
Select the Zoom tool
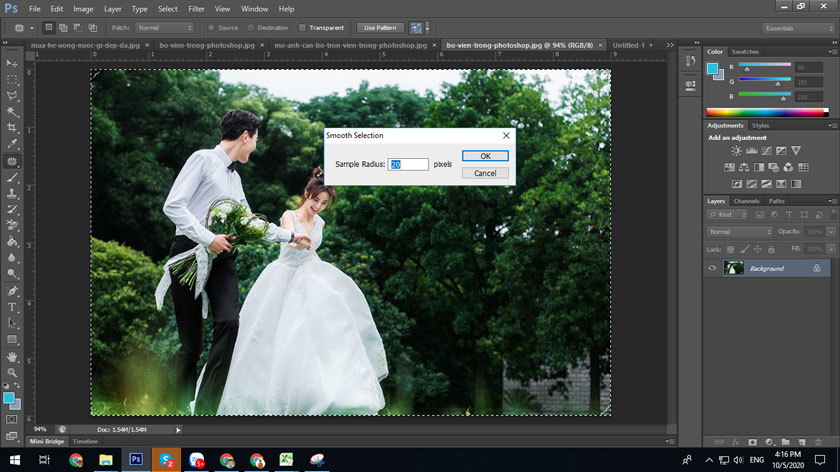click(x=12, y=373)
